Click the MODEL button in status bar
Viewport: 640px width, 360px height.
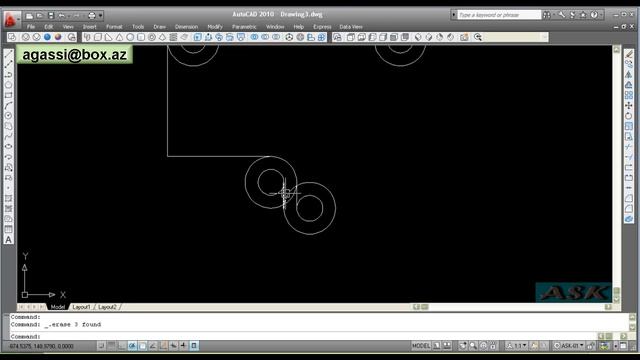click(x=421, y=346)
